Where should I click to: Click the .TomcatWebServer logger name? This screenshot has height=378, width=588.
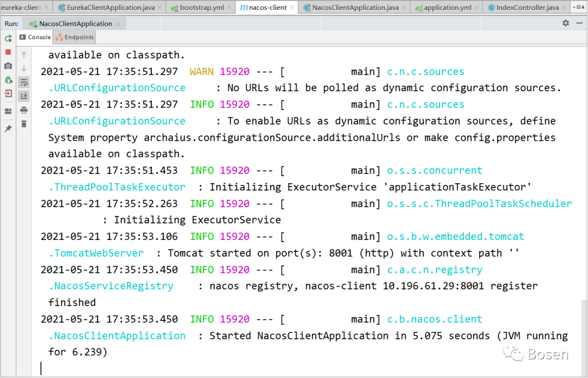click(96, 253)
